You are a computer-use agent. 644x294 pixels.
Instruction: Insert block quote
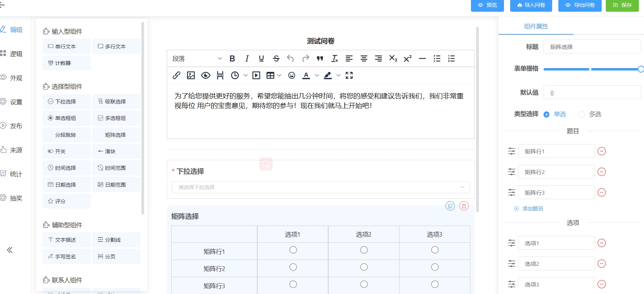tap(320, 58)
